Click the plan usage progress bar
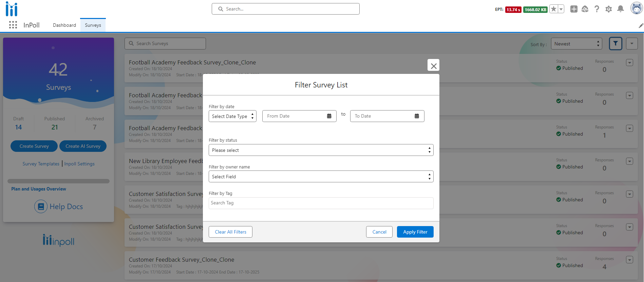The image size is (644, 282). [x=58, y=181]
